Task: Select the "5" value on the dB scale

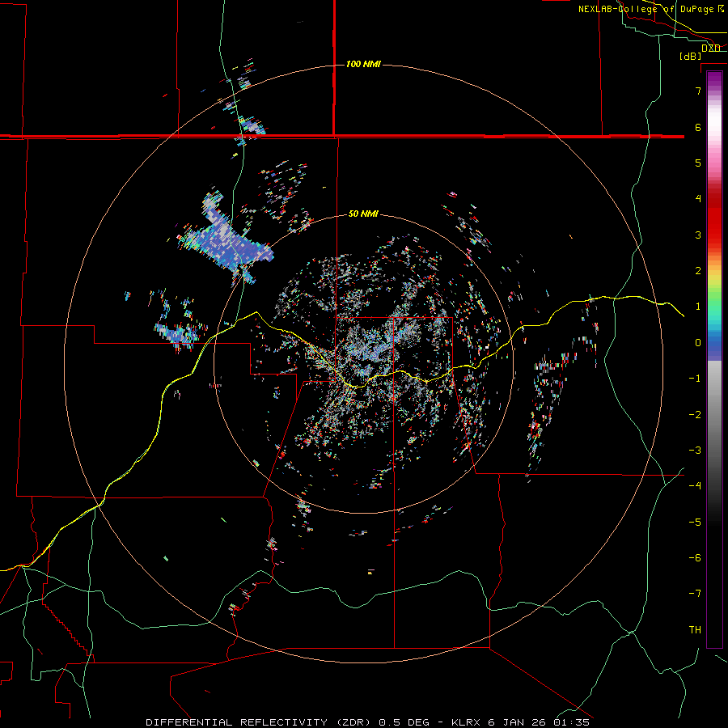Action: 698,163
